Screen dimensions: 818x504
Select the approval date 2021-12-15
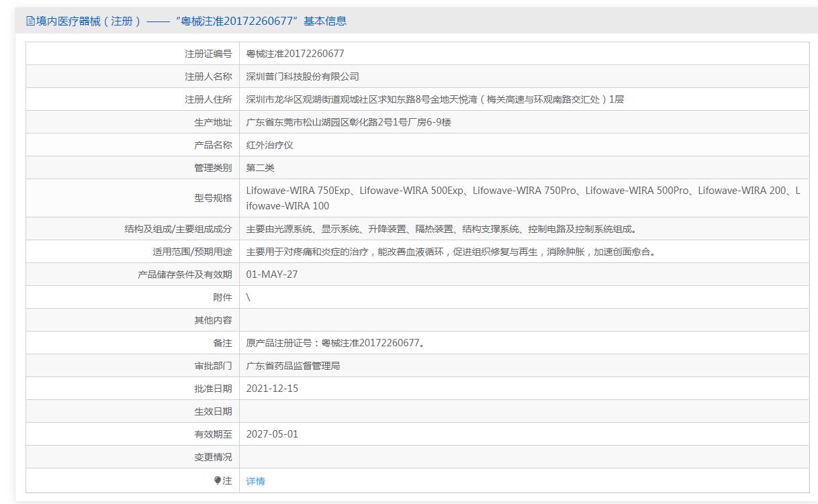[x=272, y=389]
